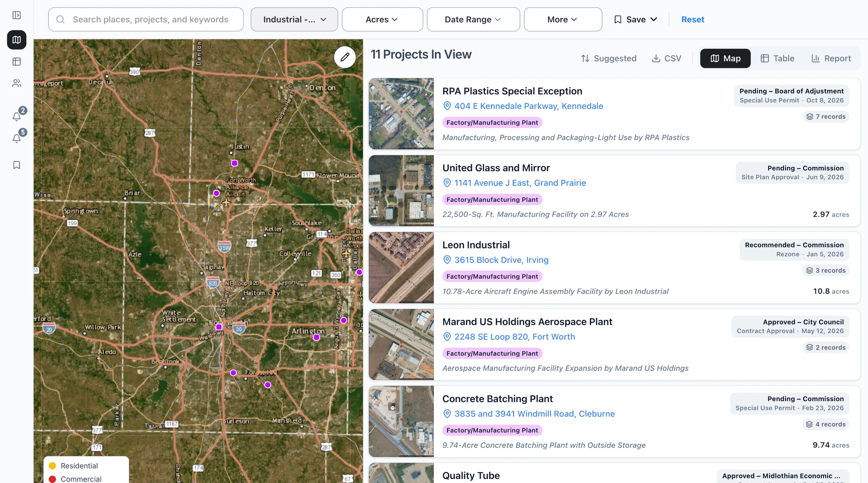The image size is (868, 483).
Task: Click the Commercial legend swatch
Action: [52, 479]
